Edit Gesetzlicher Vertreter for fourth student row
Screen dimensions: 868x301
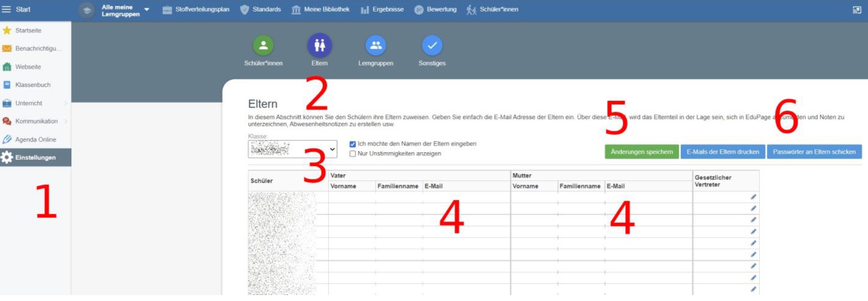(753, 232)
